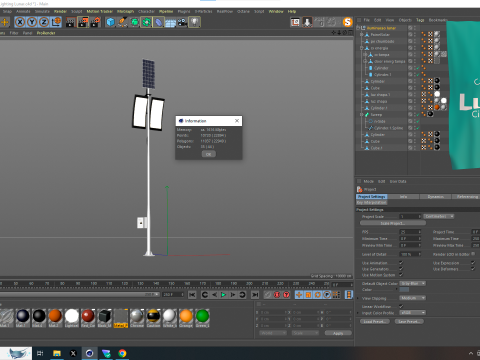The width and height of the screenshot is (480, 360).
Task: Click Apply in coordinates panel
Action: click(x=338, y=333)
